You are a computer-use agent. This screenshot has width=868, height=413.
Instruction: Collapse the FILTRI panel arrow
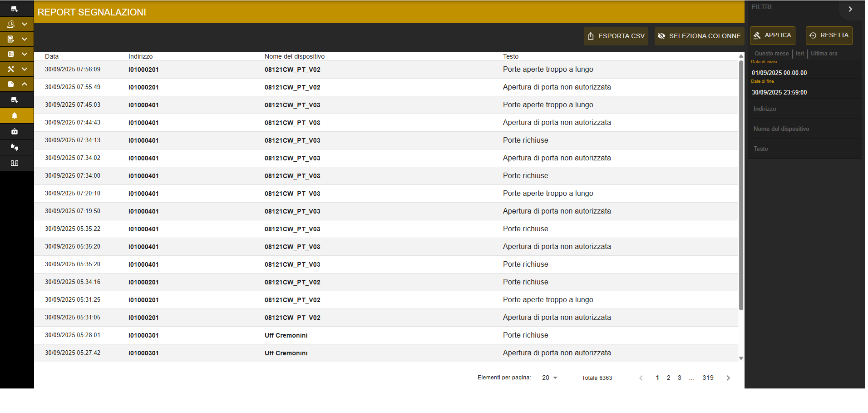coord(850,9)
